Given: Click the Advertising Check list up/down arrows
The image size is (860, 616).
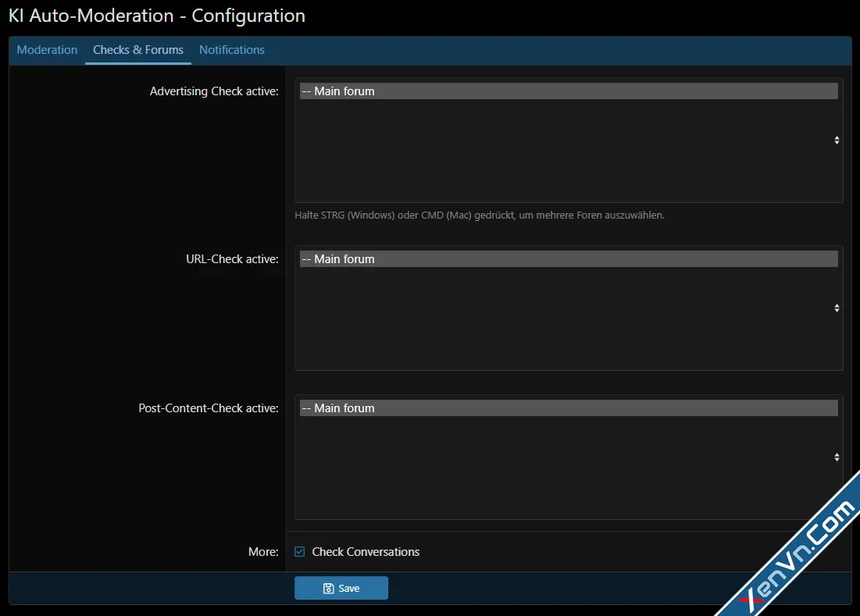Looking at the screenshot, I should (x=837, y=141).
